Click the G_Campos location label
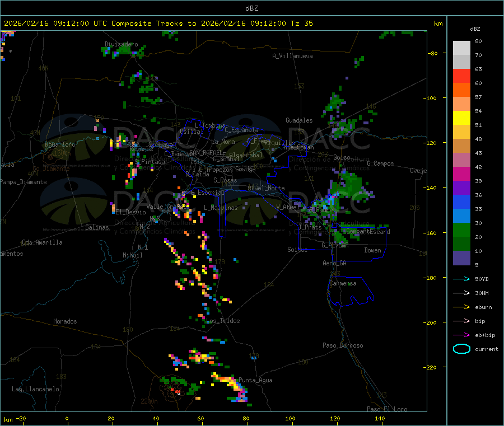The image size is (504, 426). pos(381,163)
